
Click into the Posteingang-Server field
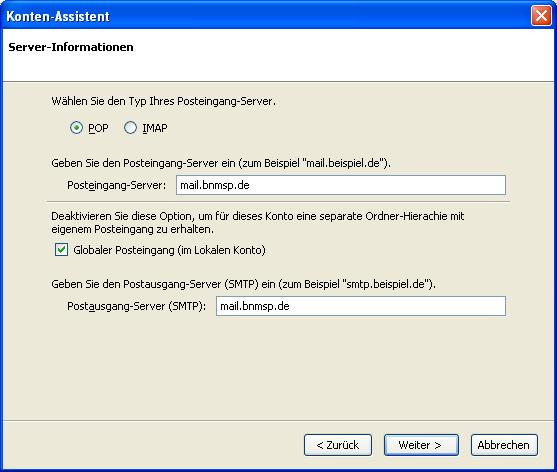[x=341, y=185]
